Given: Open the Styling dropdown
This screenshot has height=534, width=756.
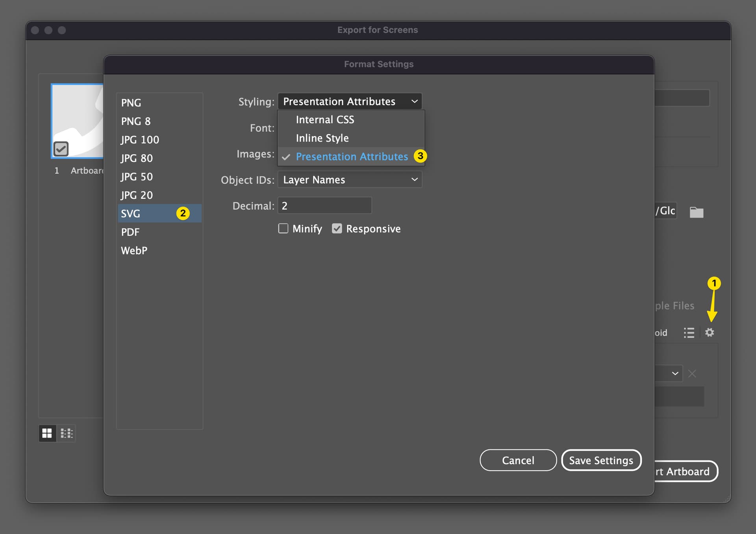Looking at the screenshot, I should 350,102.
